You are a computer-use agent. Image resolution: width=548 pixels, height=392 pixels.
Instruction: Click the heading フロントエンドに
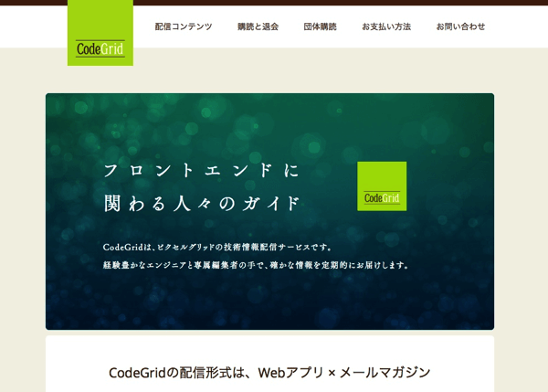[202, 171]
